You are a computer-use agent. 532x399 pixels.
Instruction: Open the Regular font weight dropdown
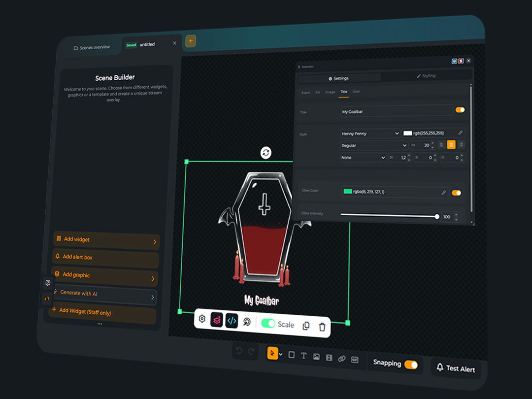[374, 145]
